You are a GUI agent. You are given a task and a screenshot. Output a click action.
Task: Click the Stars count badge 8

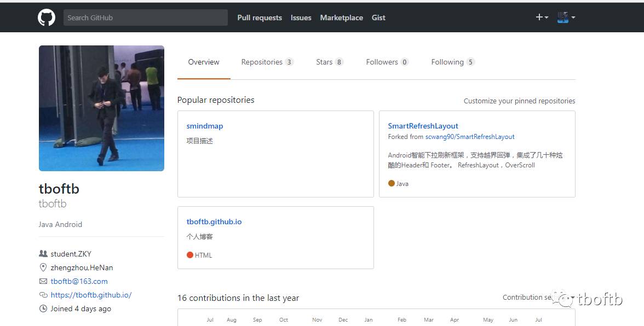coord(339,62)
